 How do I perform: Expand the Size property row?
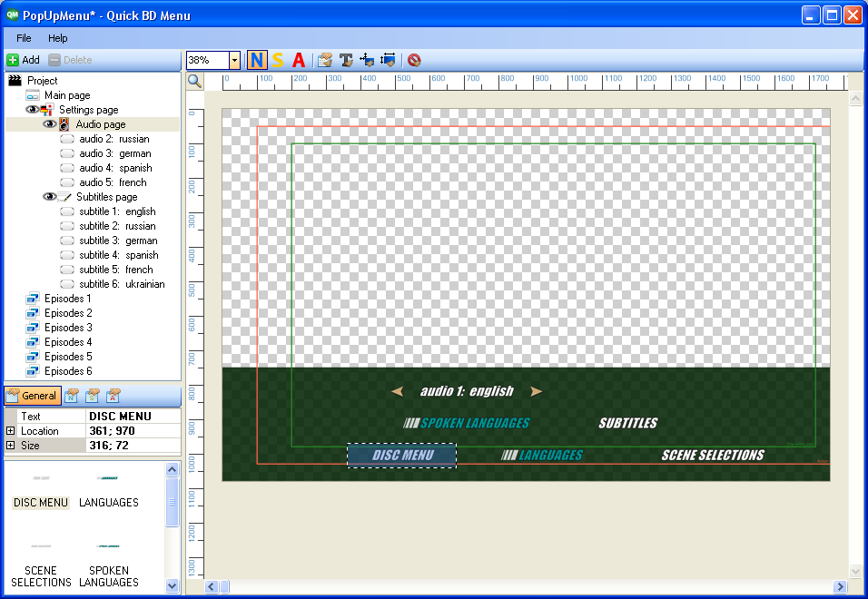(11, 446)
